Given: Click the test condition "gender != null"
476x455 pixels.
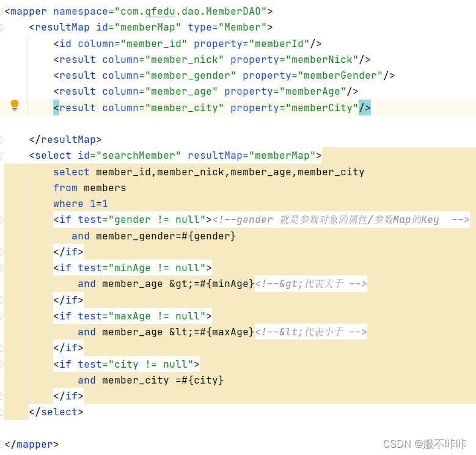Looking at the screenshot, I should click(x=157, y=220).
